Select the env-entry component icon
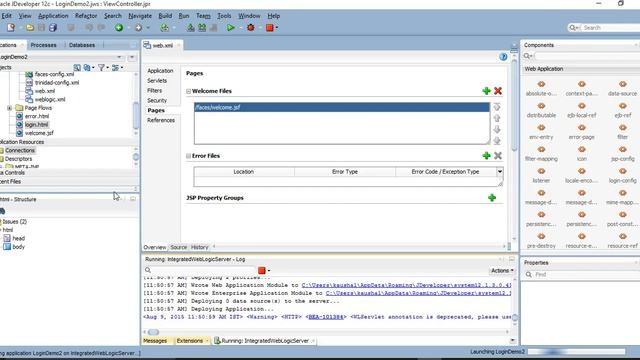The height and width of the screenshot is (360, 640). (541, 127)
